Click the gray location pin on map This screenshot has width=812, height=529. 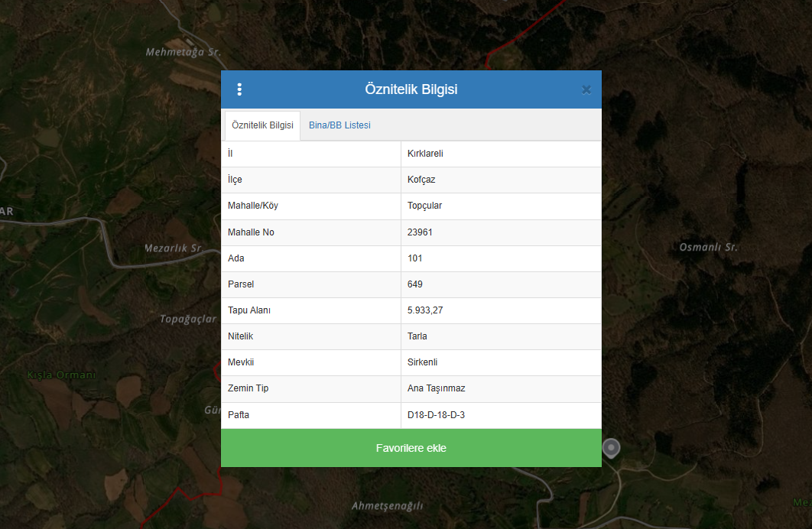(611, 449)
